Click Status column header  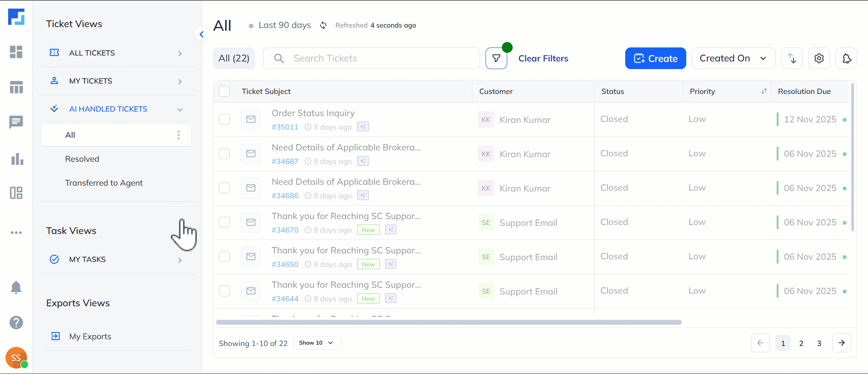(x=613, y=91)
